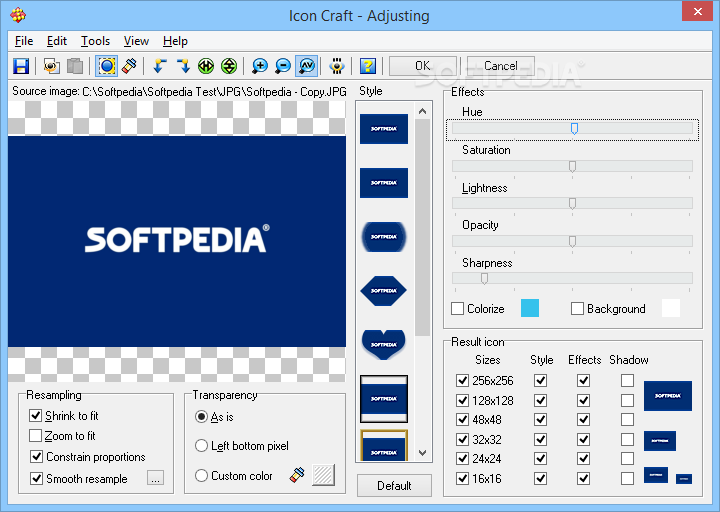Uncheck the 256x256 size checkbox
This screenshot has width=720, height=512.
462,380
